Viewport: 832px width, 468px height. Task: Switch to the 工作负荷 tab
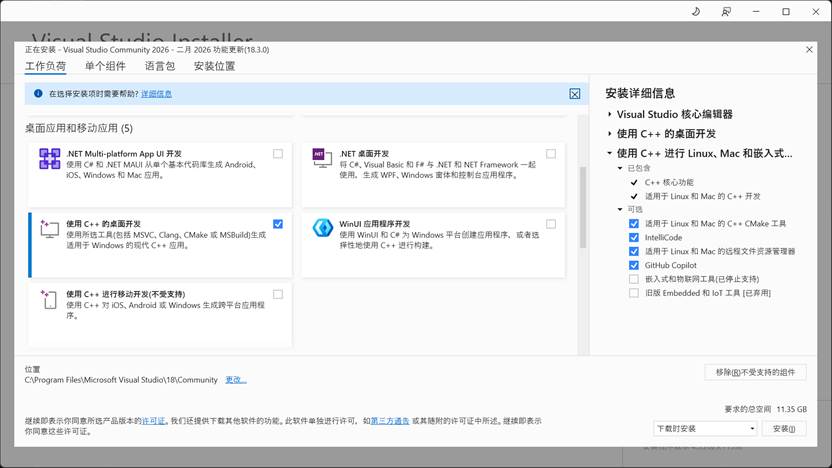click(x=46, y=66)
